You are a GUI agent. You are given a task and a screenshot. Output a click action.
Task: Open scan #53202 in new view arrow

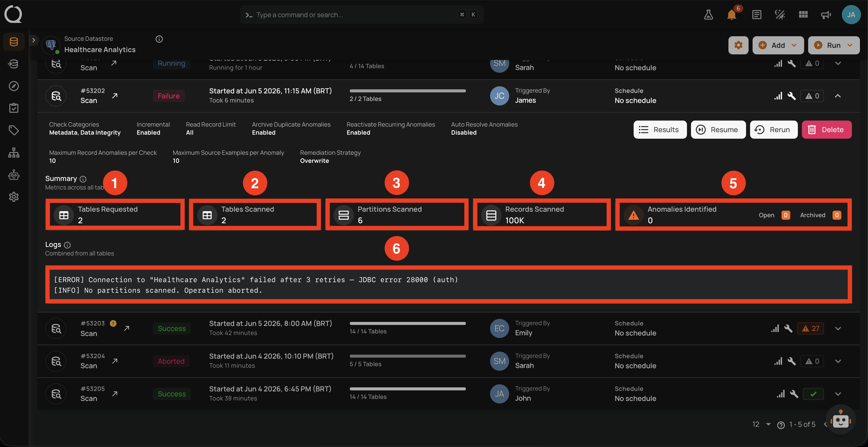click(x=115, y=96)
